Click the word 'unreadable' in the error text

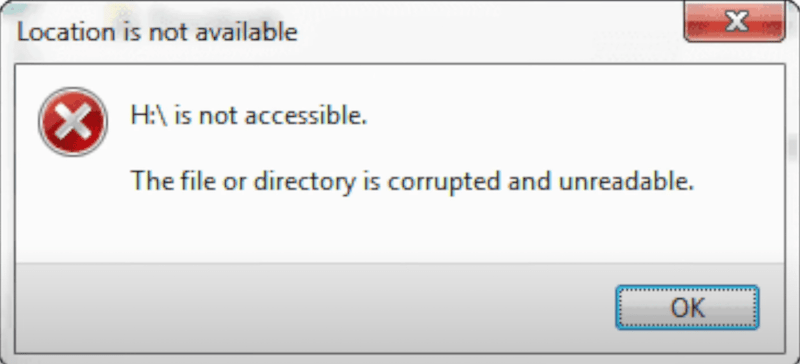[627, 182]
